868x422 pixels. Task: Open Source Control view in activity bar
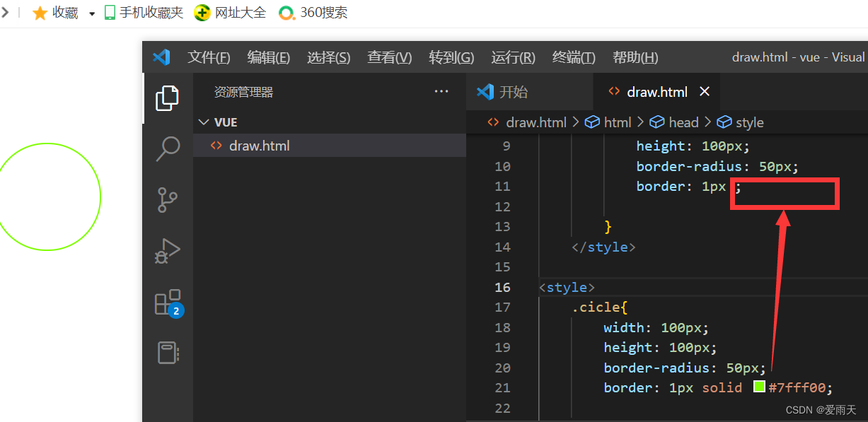pyautogui.click(x=168, y=200)
